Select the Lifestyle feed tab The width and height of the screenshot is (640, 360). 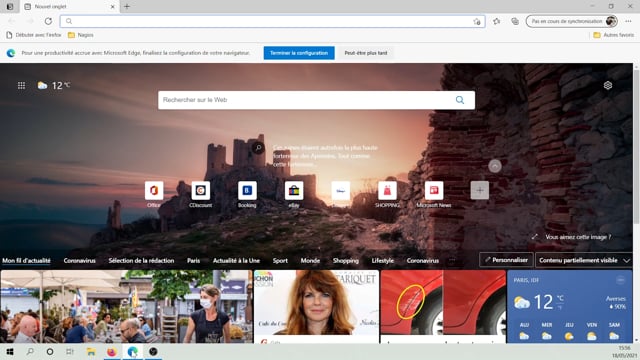tap(383, 260)
